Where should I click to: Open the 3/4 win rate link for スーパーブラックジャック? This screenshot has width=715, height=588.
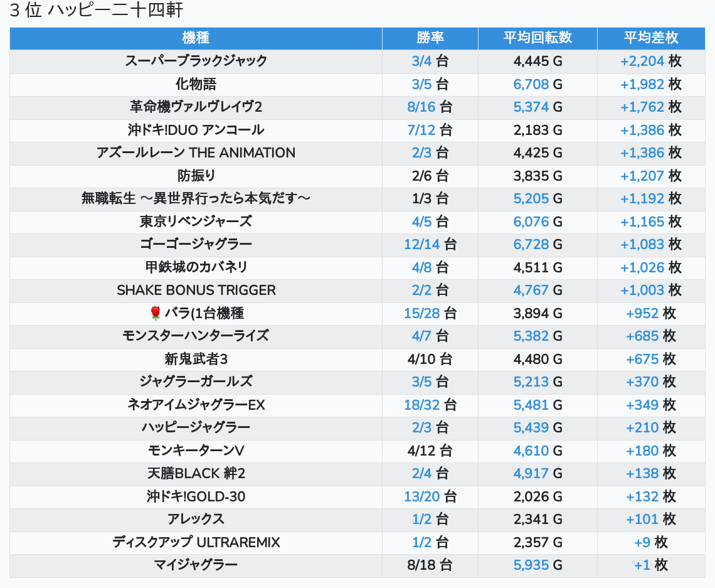(422, 61)
